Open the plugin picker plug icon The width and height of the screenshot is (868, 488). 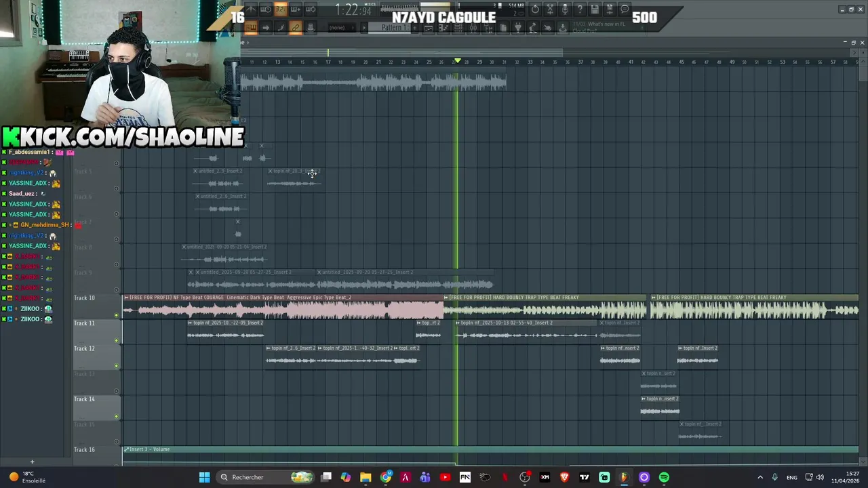(x=518, y=28)
